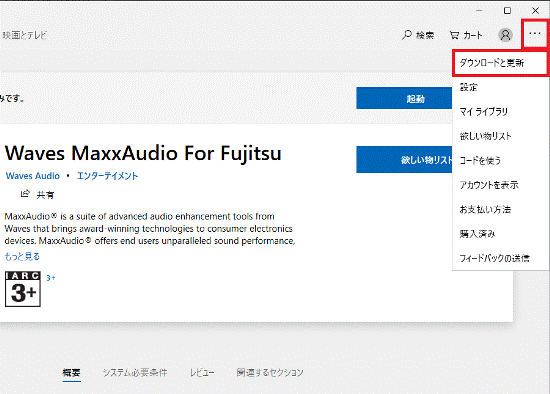
Task: Open the 映画とテレビ navigation tab
Action: 24,35
